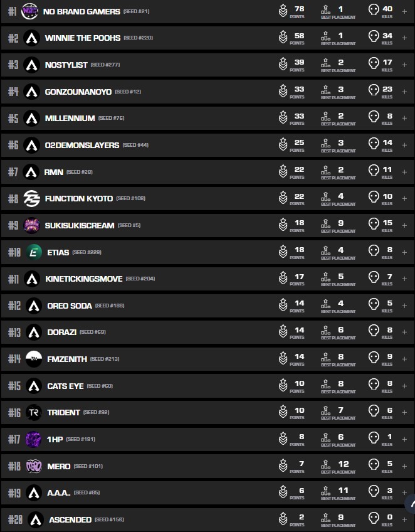Image resolution: width=415 pixels, height=532 pixels.
Task: Click the Trident TR team logo
Action: [34, 412]
